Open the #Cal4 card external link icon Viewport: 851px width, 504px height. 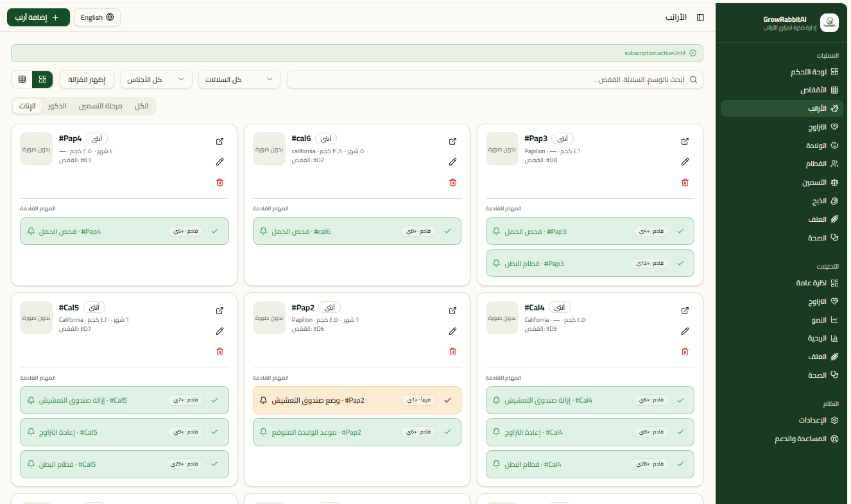pos(685,311)
